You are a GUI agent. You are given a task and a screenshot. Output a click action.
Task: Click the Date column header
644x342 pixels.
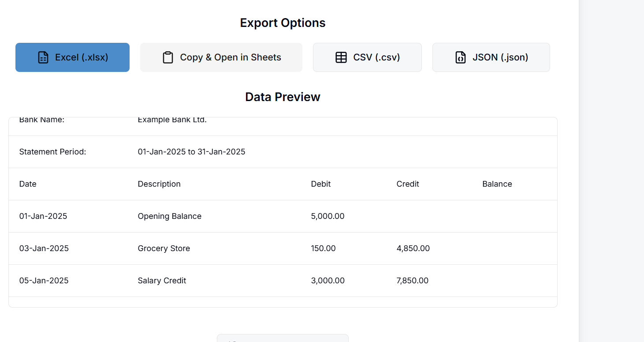point(27,184)
